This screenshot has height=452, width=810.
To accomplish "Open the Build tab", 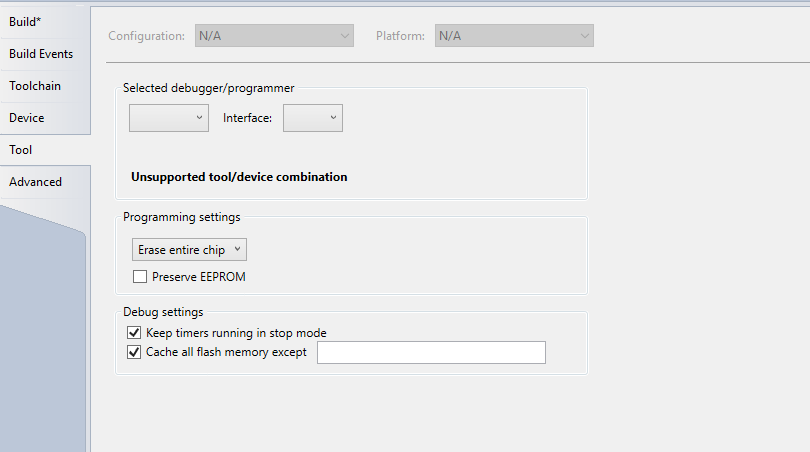I will point(25,22).
